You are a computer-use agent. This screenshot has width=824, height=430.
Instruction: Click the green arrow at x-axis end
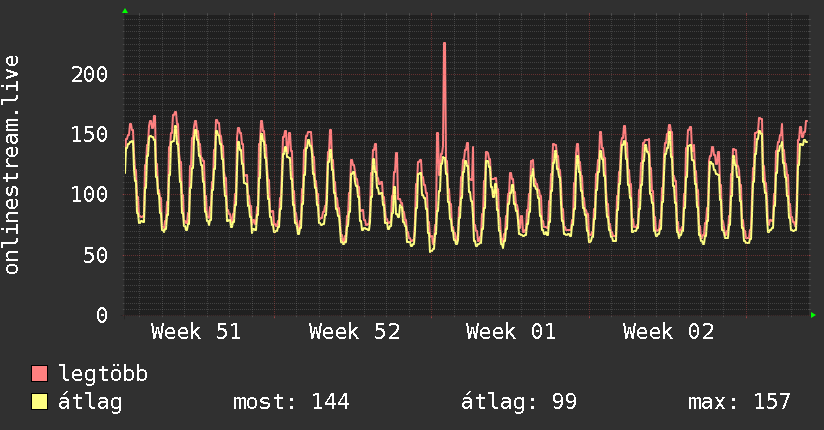(x=813, y=315)
